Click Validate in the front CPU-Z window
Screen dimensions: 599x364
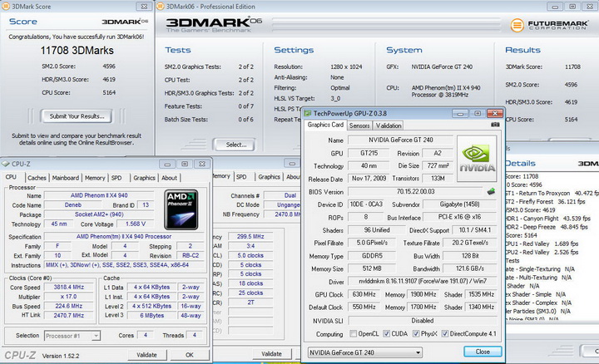(146, 355)
